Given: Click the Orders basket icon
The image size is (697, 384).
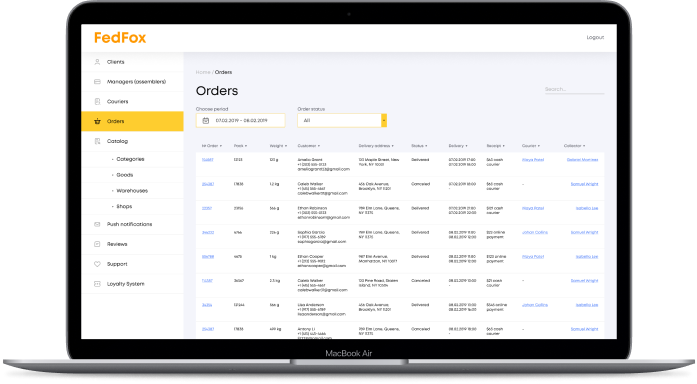Looking at the screenshot, I should tap(97, 121).
